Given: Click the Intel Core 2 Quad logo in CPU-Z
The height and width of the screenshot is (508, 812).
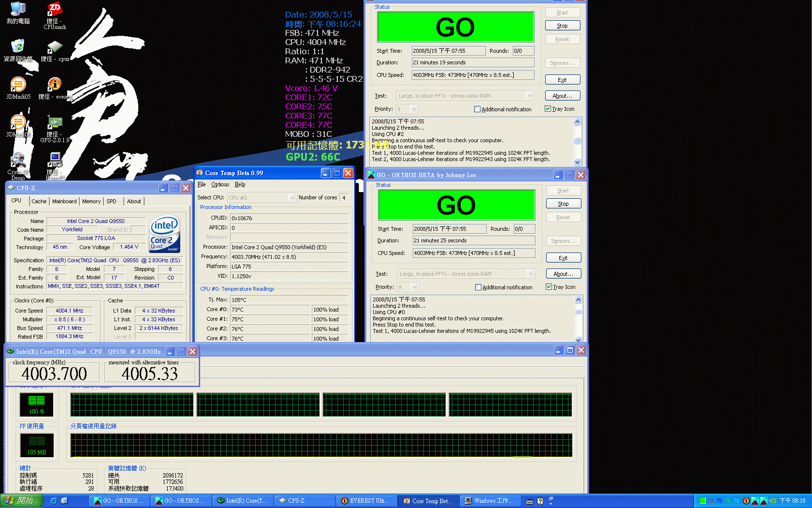Looking at the screenshot, I should pyautogui.click(x=165, y=234).
